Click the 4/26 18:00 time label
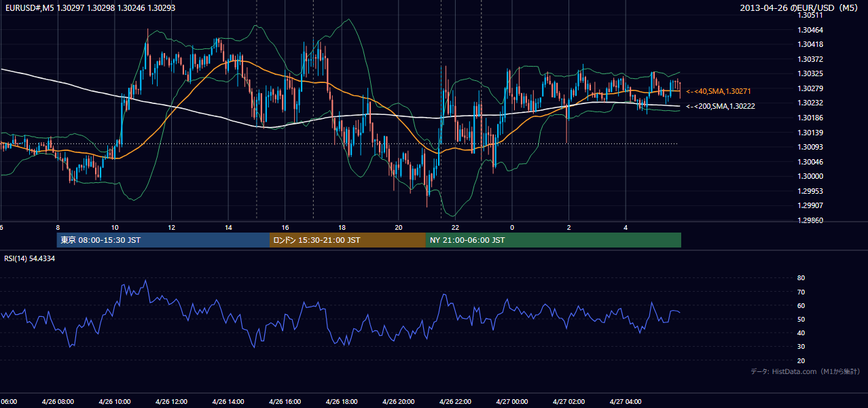Viewport: 868px width, 408px height. pyautogui.click(x=342, y=402)
